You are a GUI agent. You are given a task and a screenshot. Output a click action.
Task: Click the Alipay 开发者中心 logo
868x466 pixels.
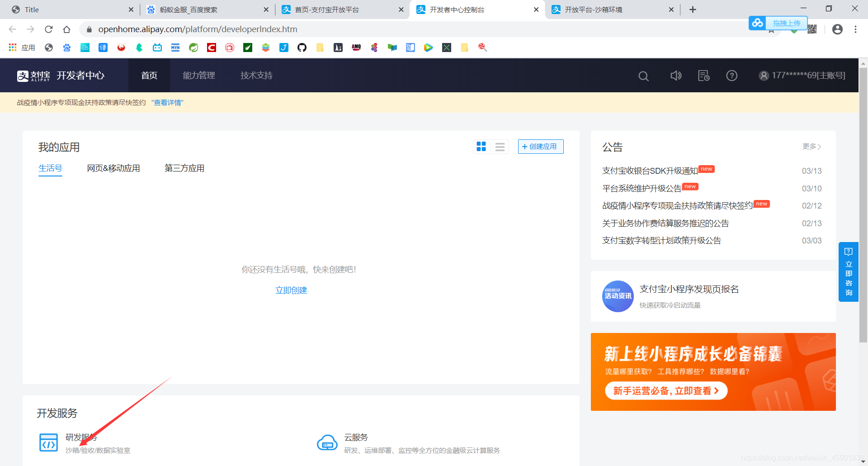coord(61,76)
